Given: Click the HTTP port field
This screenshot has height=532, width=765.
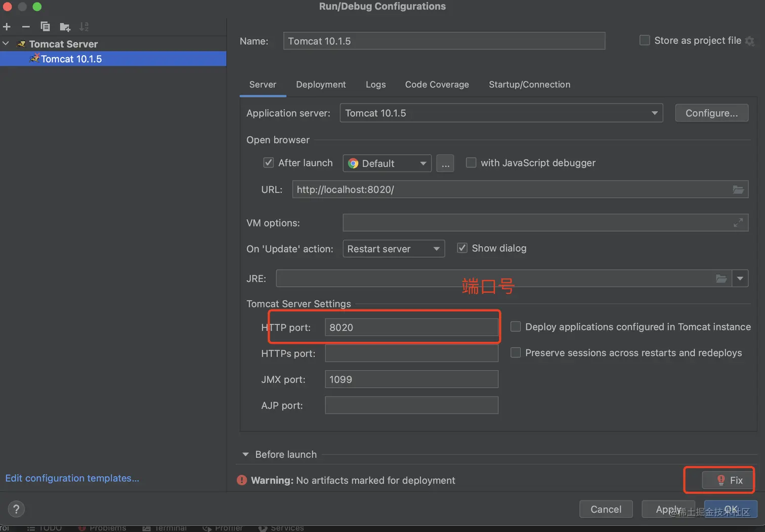Looking at the screenshot, I should coord(411,327).
